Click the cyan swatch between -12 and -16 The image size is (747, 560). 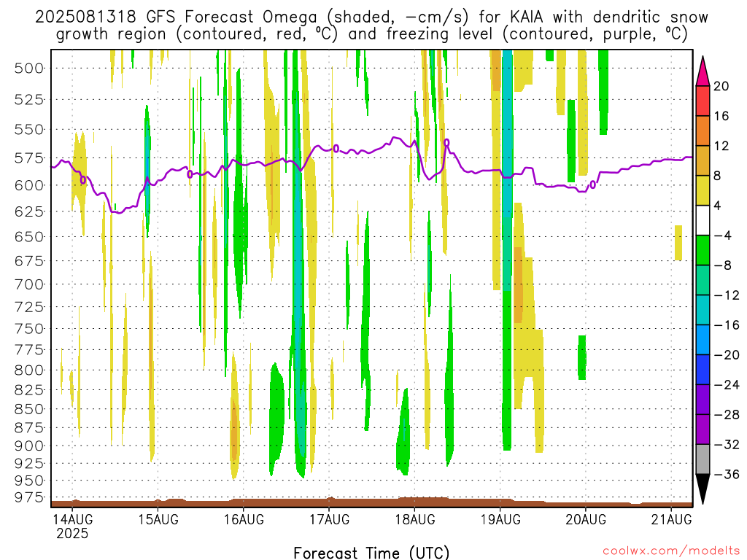click(x=703, y=310)
